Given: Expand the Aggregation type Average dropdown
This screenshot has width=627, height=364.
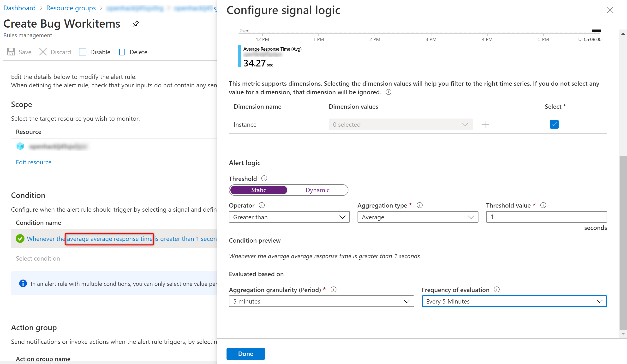Looking at the screenshot, I should [418, 217].
